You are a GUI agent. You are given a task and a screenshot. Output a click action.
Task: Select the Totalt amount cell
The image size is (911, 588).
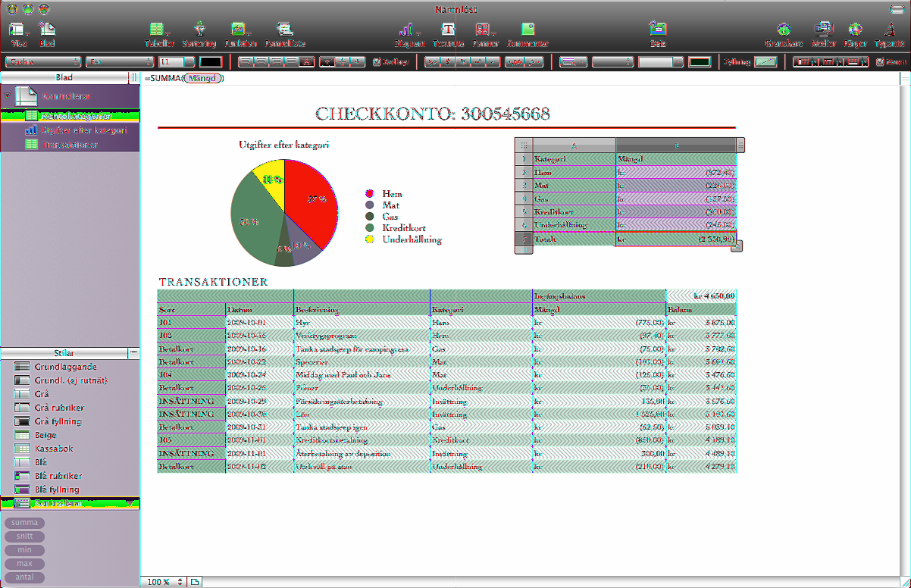676,239
